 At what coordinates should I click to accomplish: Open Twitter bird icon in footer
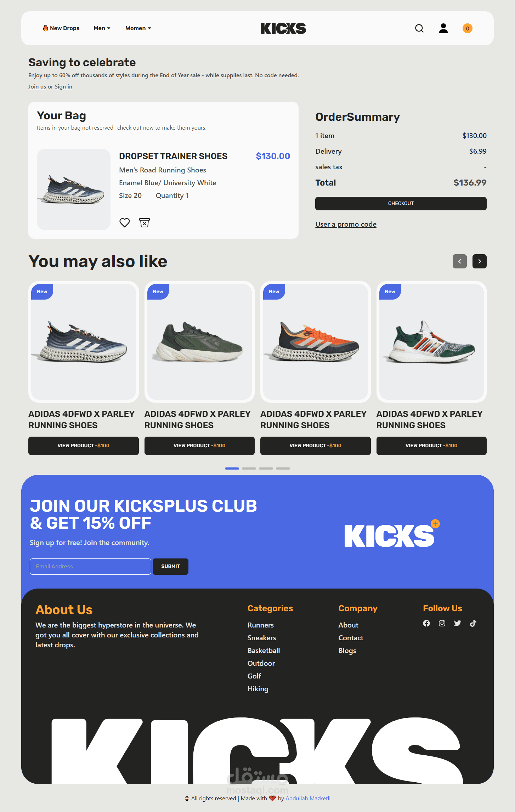[458, 623]
